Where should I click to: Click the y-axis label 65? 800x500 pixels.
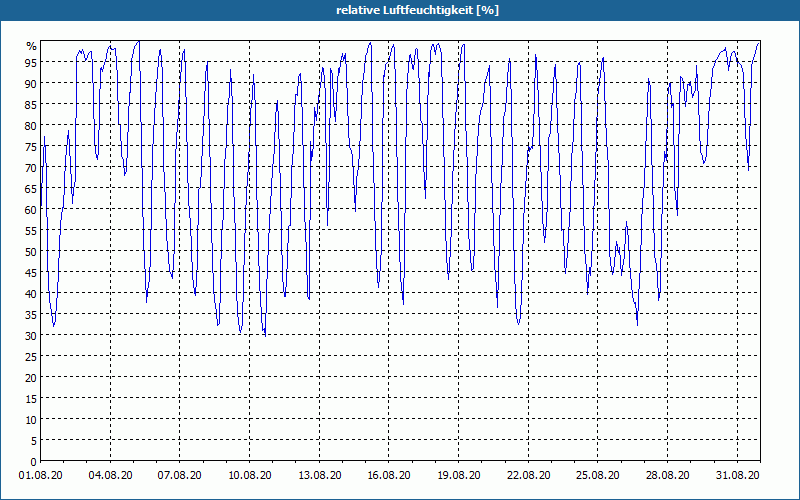pyautogui.click(x=31, y=189)
